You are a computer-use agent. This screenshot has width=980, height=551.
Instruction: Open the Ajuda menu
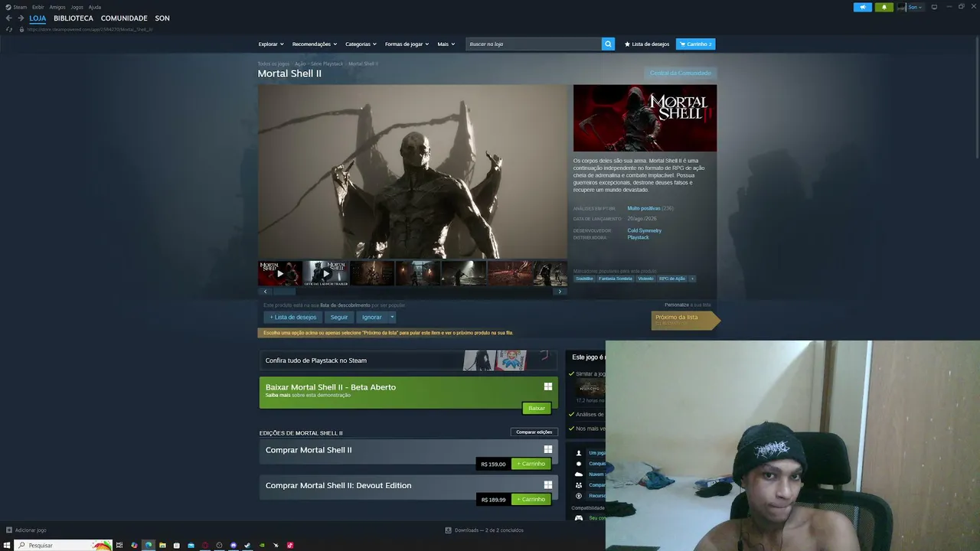point(95,7)
